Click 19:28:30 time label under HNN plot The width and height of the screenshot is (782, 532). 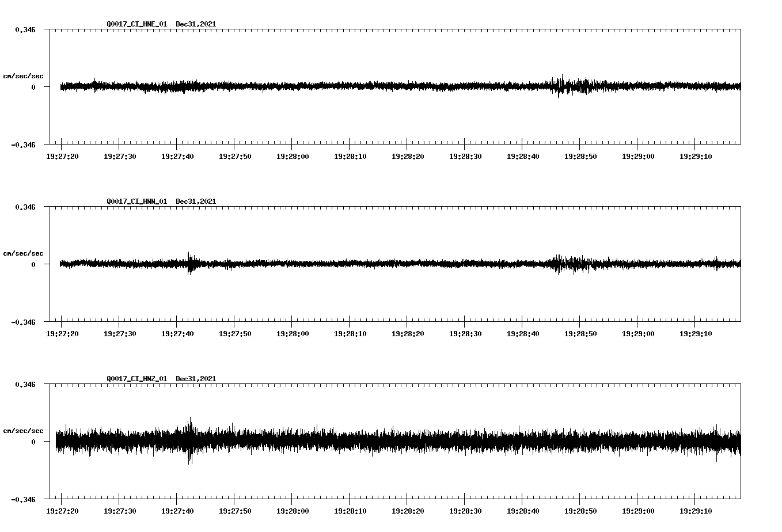pos(465,334)
